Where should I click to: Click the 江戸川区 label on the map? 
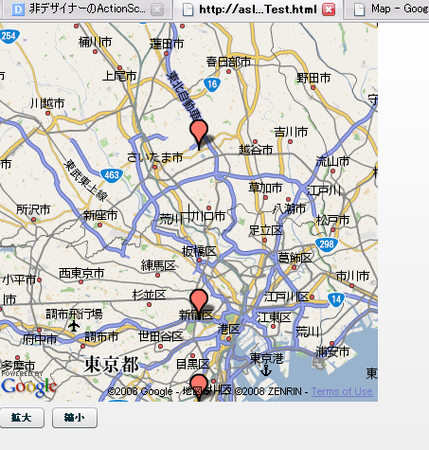(x=287, y=297)
